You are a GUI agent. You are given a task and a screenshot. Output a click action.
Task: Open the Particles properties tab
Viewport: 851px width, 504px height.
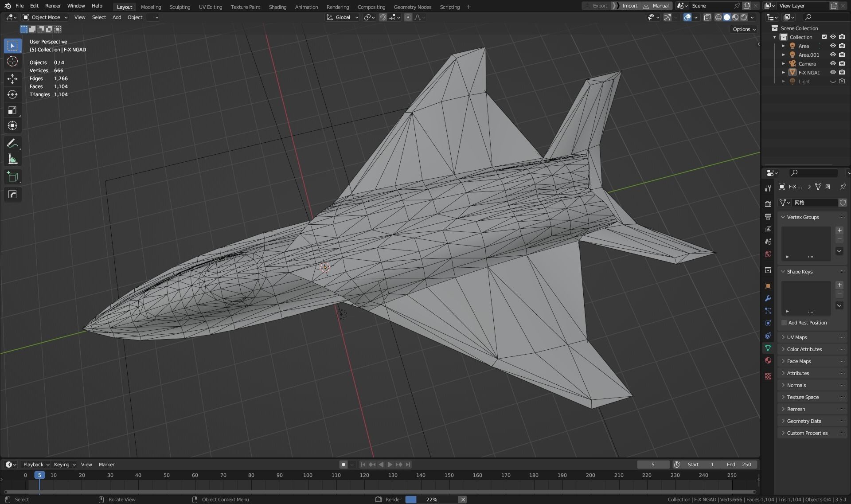768,311
